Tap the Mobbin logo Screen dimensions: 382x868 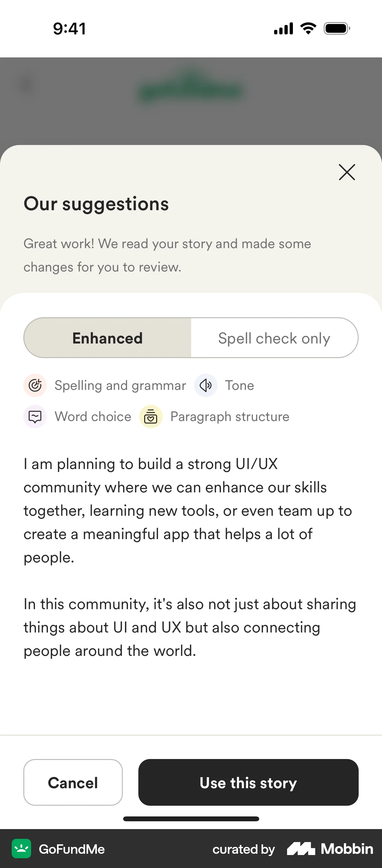click(x=330, y=849)
